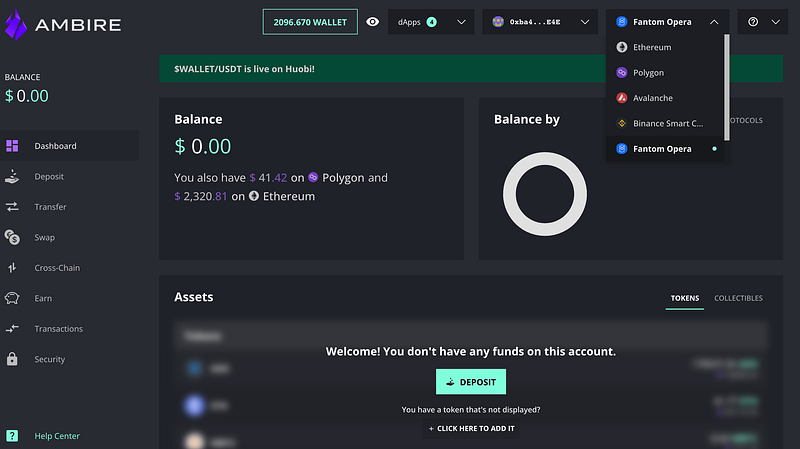Click the AMBIRE wordmark
This screenshot has width=800, height=449.
(x=78, y=25)
